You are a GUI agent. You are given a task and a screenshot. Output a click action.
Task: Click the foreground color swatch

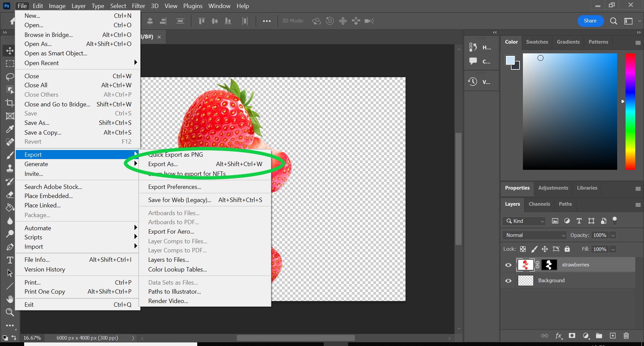point(510,60)
